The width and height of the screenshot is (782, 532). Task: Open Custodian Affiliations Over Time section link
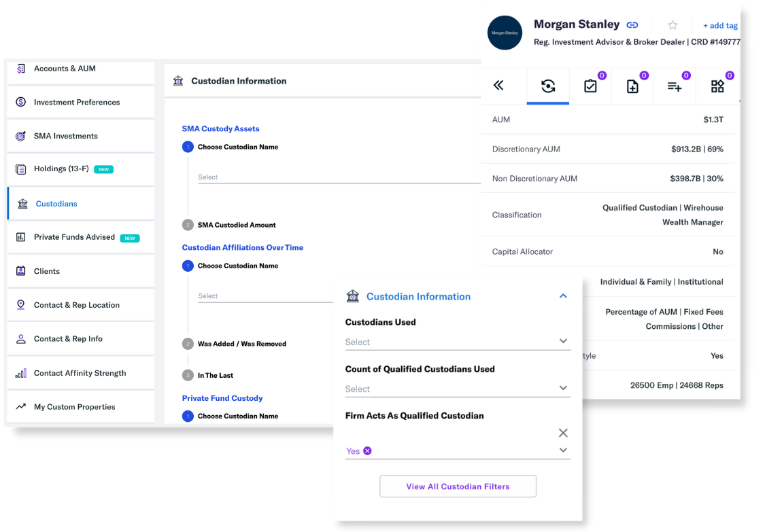click(242, 247)
